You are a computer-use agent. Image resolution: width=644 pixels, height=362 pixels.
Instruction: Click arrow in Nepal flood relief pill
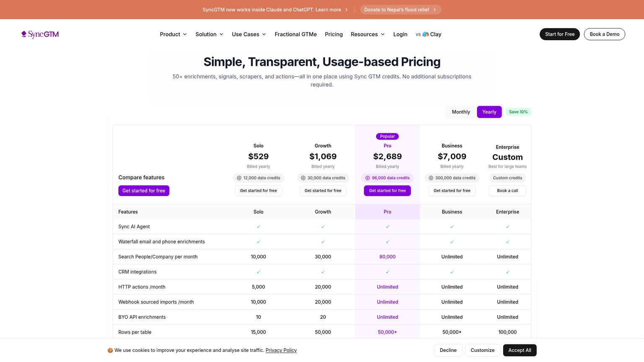[x=435, y=10]
